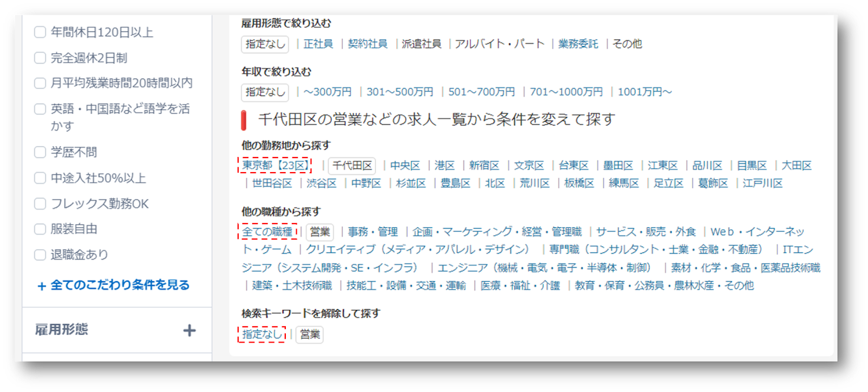Enable 完全週休2日制 checkbox
Image resolution: width=868 pixels, height=392 pixels.
(x=40, y=58)
